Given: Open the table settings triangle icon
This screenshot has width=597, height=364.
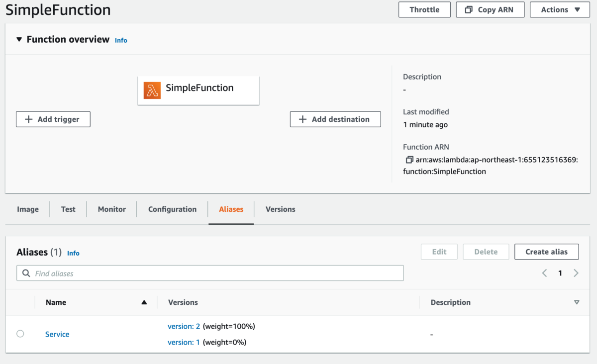Looking at the screenshot, I should pos(577,302).
